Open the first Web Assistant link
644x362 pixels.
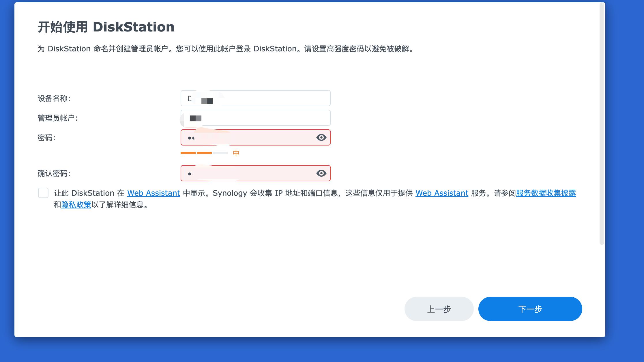pyautogui.click(x=153, y=193)
